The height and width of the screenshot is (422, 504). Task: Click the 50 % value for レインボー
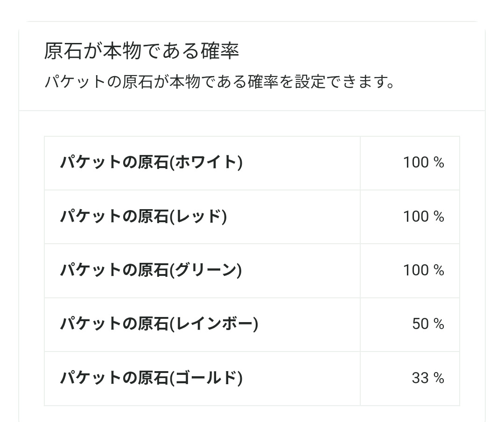coord(428,324)
